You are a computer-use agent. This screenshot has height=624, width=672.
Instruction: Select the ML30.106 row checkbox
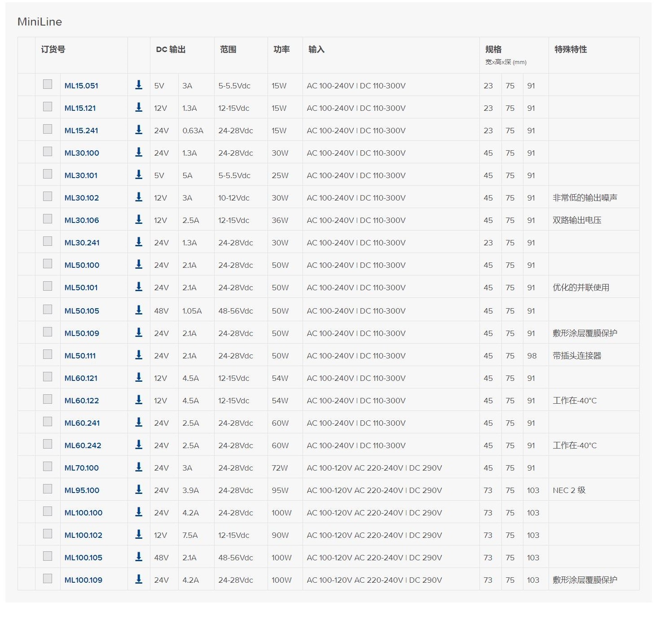click(x=48, y=219)
